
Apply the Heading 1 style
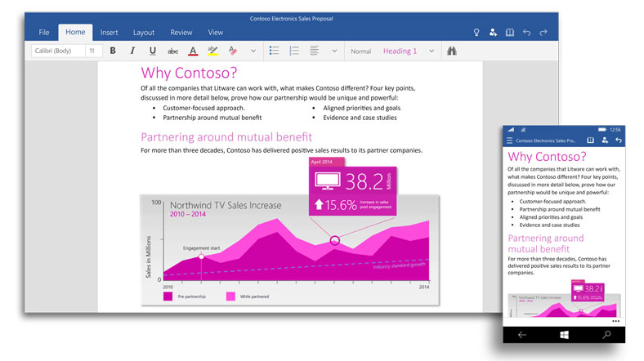tap(400, 51)
